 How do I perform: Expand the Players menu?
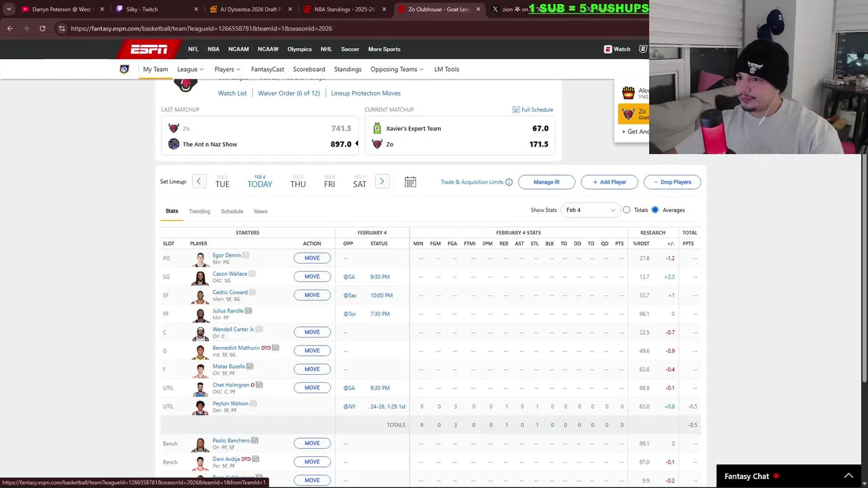[x=228, y=69]
